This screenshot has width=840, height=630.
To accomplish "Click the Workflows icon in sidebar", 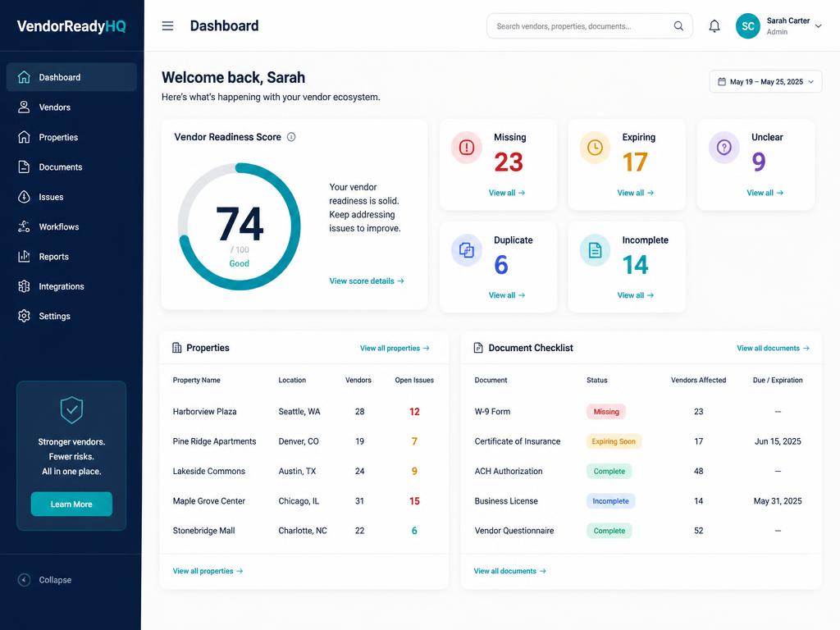I will (24, 226).
